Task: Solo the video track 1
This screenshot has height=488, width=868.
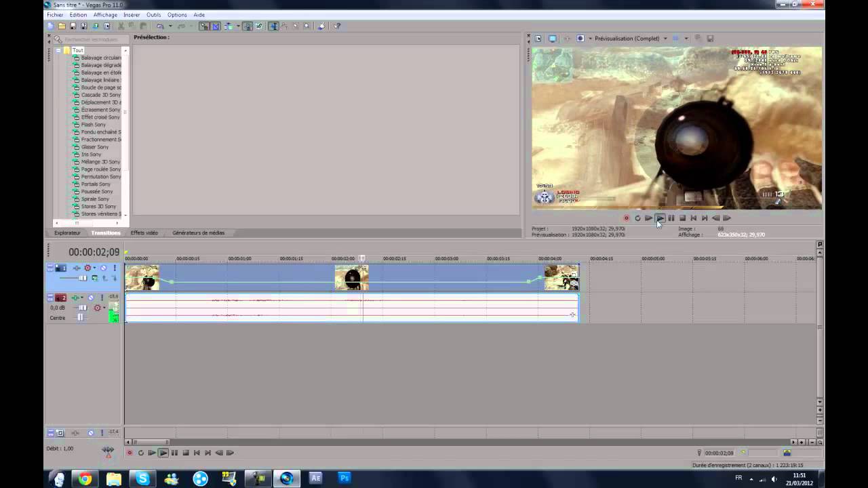Action: [x=115, y=268]
